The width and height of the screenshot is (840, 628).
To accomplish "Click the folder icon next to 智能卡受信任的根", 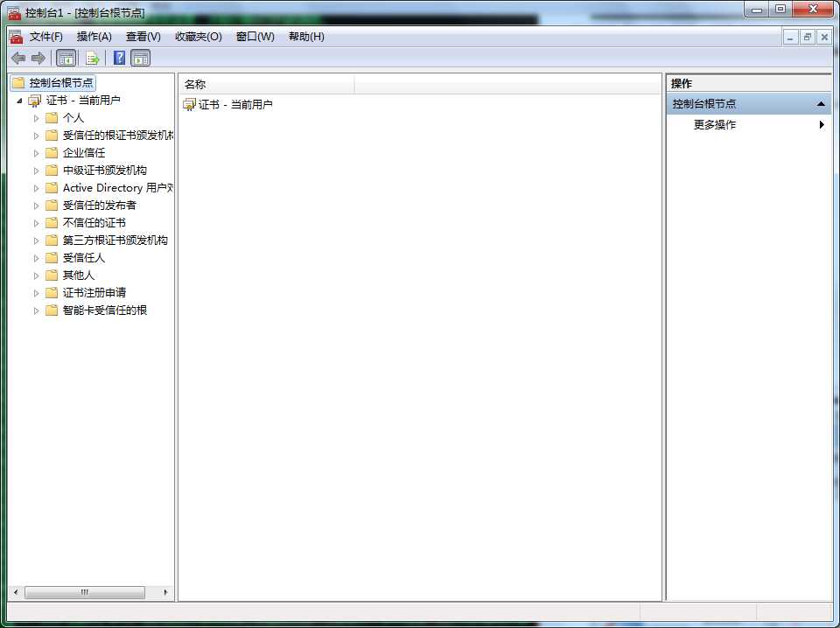I will click(x=52, y=310).
